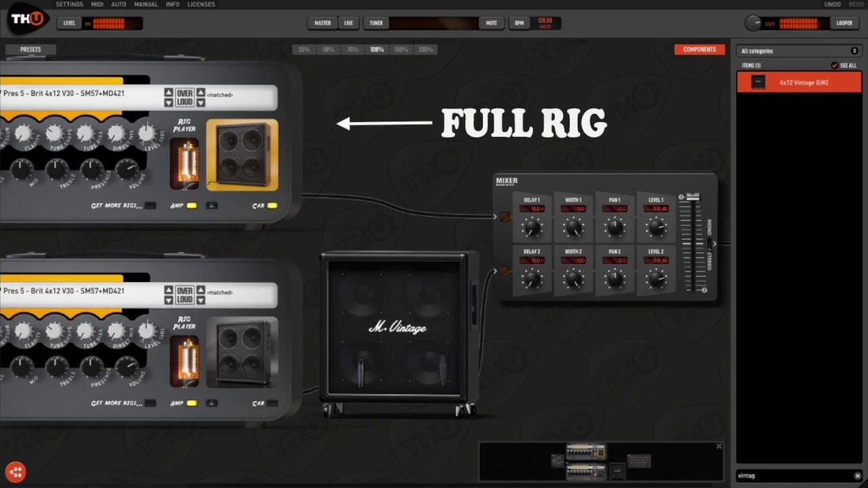Open the INFO menu
Image resolution: width=868 pixels, height=488 pixels.
pos(173,4)
